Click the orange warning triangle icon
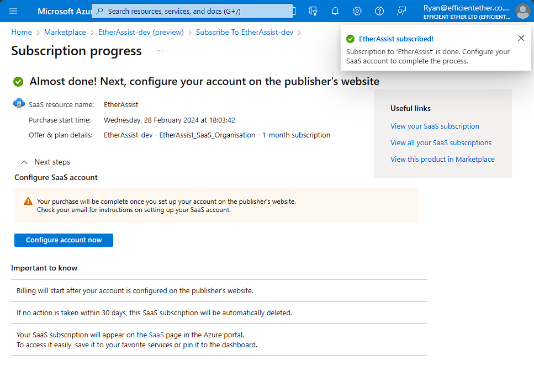The image size is (534, 392). pos(28,202)
